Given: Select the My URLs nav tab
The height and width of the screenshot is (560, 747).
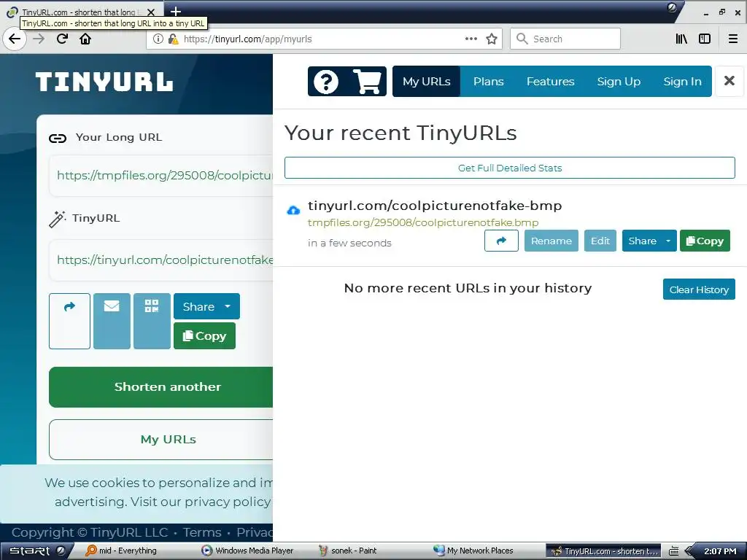Looking at the screenshot, I should (426, 82).
